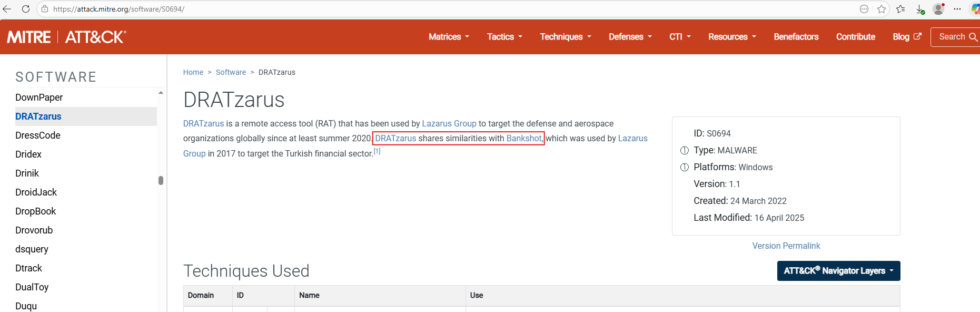Click info icon beside Type field
Viewport: 980px width, 312px height.
click(685, 151)
